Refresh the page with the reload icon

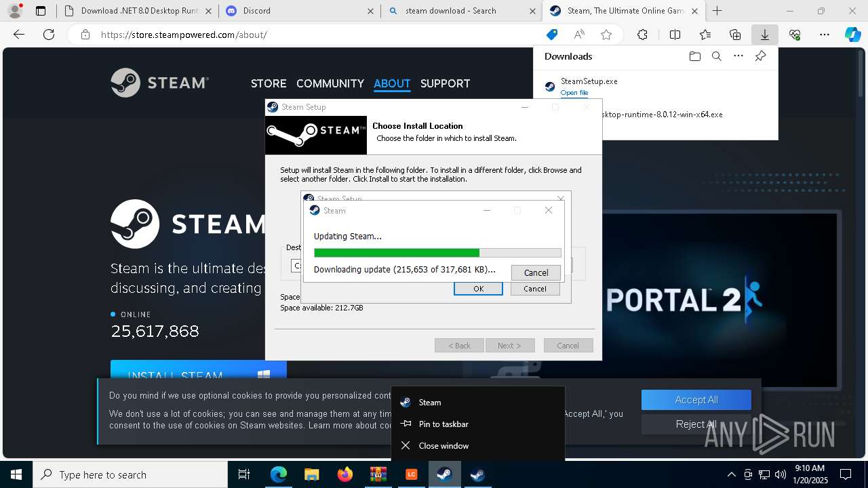click(49, 35)
